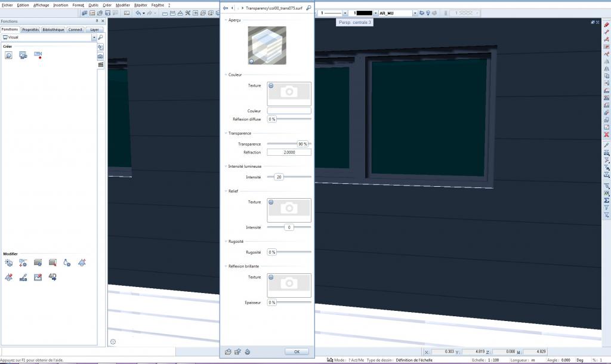Click the Aperçu preview cube thumbnail
The width and height of the screenshot is (611, 364).
coord(267,45)
